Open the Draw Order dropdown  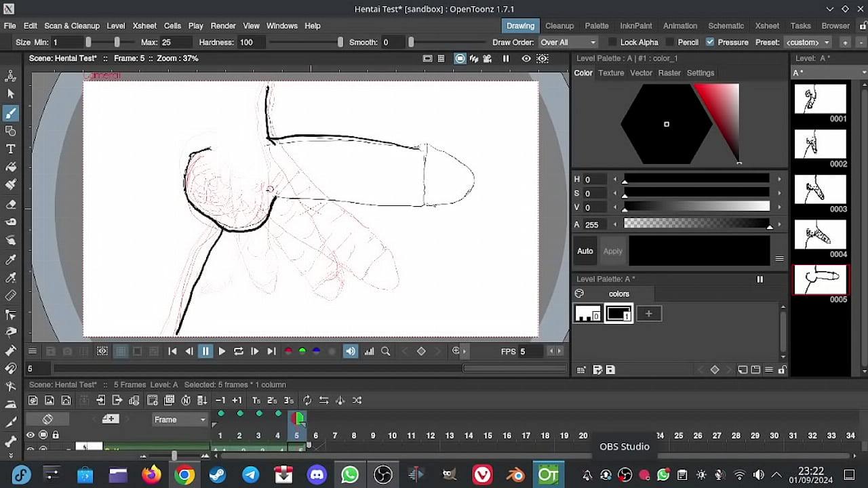pyautogui.click(x=568, y=42)
